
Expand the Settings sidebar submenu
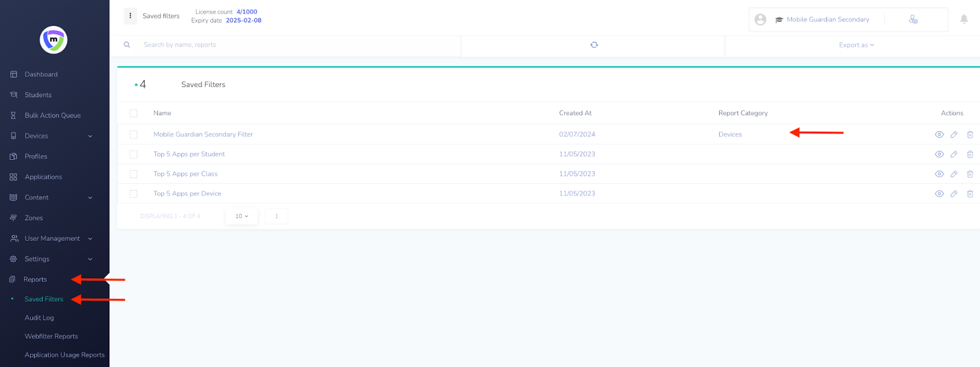(x=90, y=259)
